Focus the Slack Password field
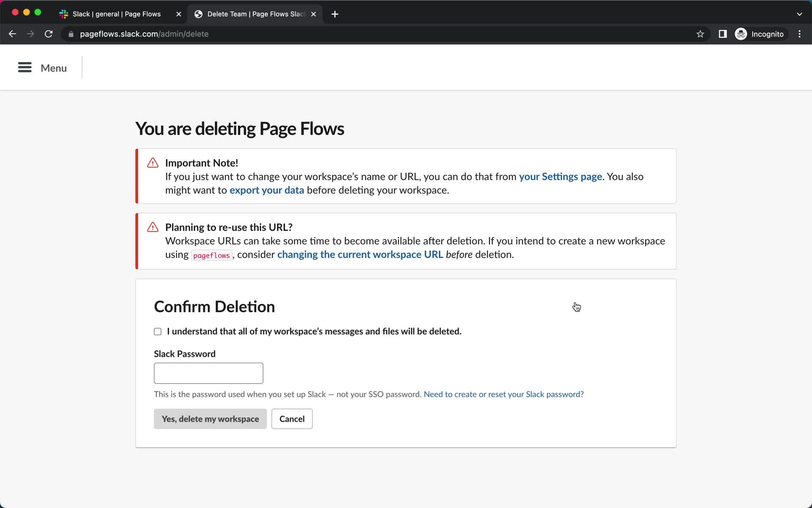 click(208, 373)
